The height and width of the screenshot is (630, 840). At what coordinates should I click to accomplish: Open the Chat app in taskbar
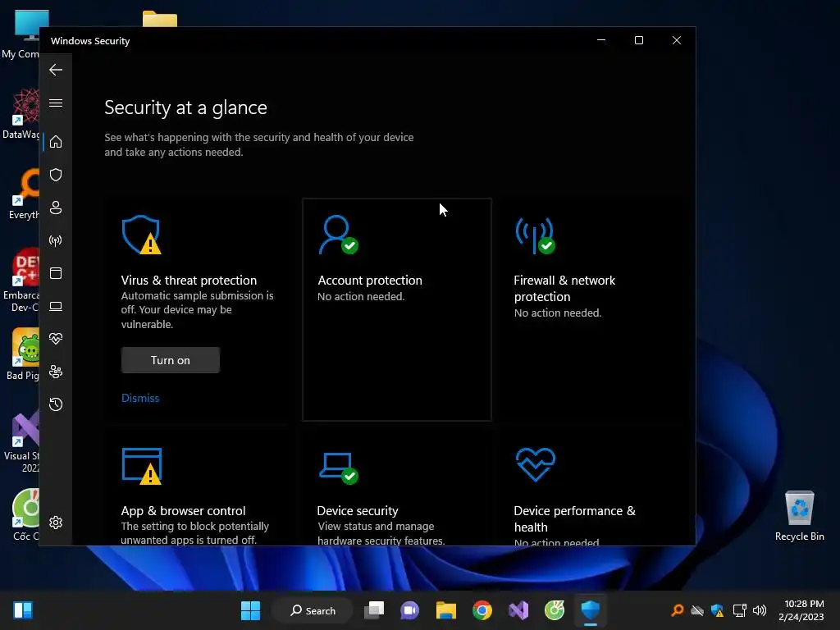[410, 610]
